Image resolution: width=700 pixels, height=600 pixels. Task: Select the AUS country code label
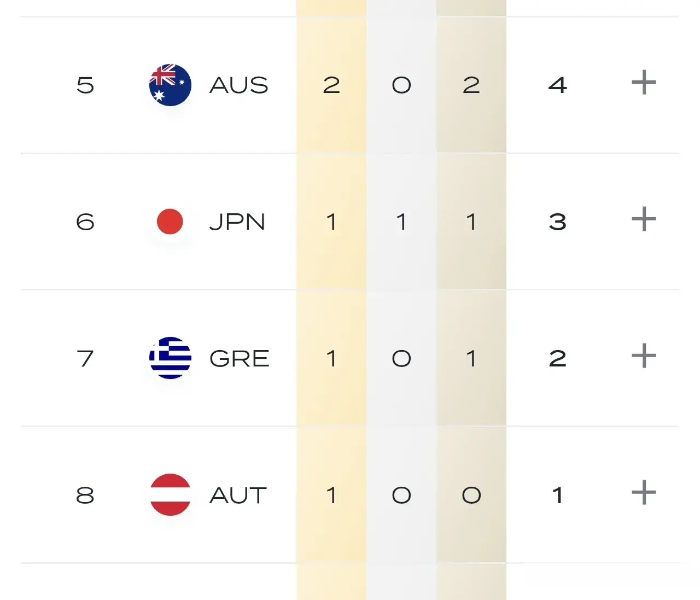[239, 85]
